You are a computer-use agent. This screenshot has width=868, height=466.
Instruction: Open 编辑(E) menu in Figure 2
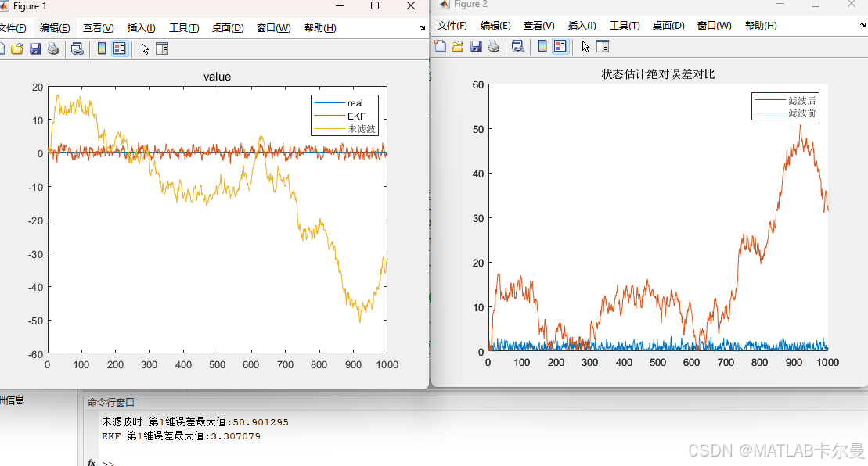coord(495,26)
